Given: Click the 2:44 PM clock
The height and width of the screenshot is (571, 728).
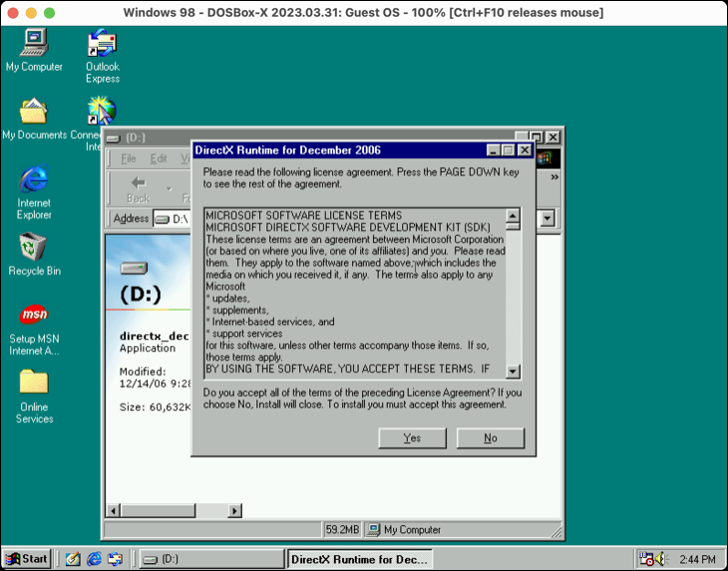Looking at the screenshot, I should (x=697, y=559).
